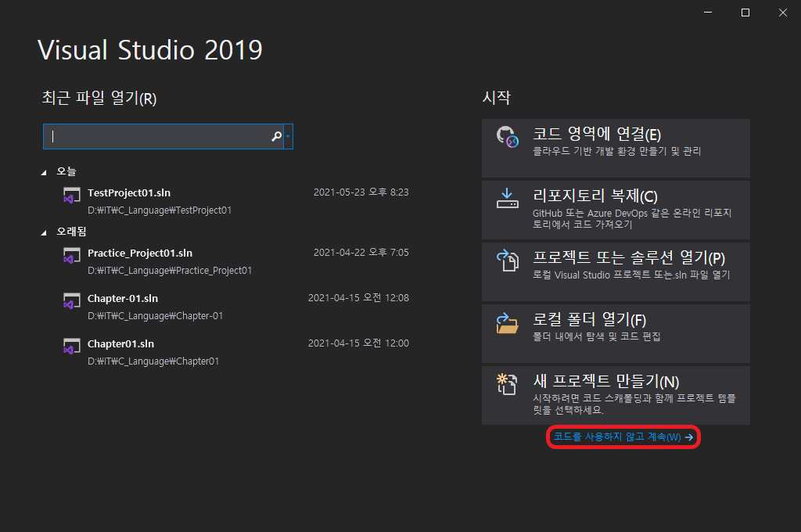Viewport: 801px width, 532px height.
Task: Click the 오래됨 group label
Action: point(71,232)
